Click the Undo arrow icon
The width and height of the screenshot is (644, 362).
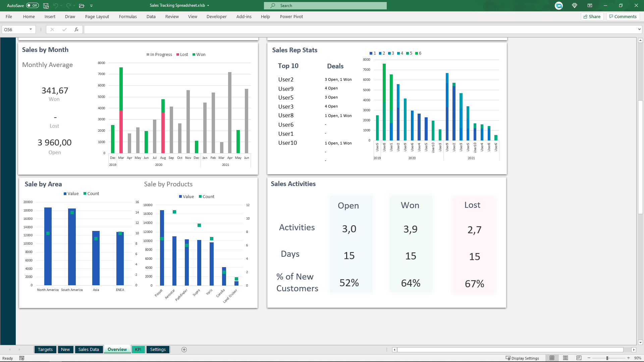coord(56,6)
